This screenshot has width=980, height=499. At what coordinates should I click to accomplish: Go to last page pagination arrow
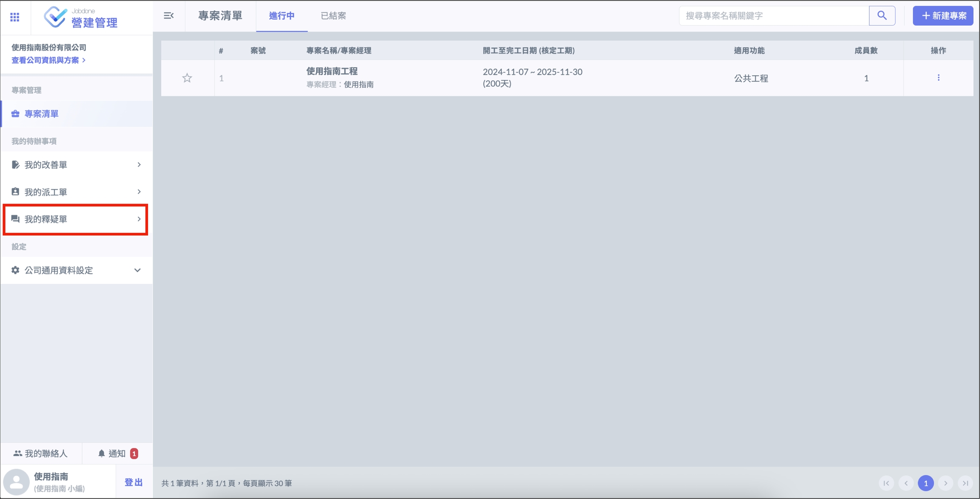click(x=966, y=483)
